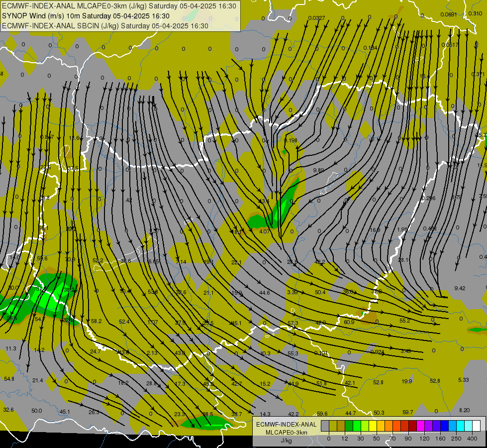Click the map value 9.89
Screen dimensions: 487x448
pos(318,170)
